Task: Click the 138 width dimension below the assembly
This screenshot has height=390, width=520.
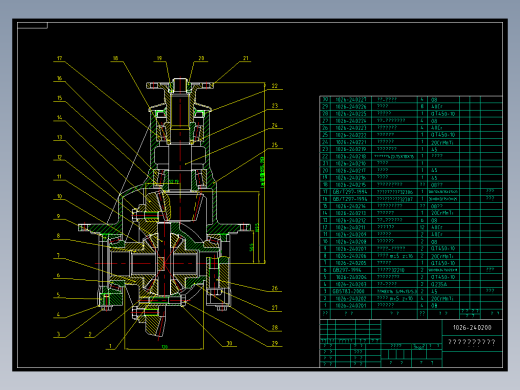Action: pos(164,347)
